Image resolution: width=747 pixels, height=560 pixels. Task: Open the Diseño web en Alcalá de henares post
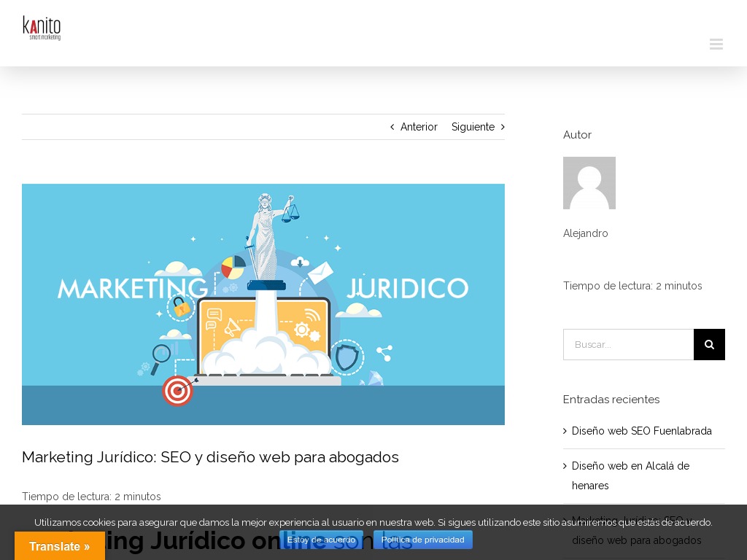pos(630,475)
